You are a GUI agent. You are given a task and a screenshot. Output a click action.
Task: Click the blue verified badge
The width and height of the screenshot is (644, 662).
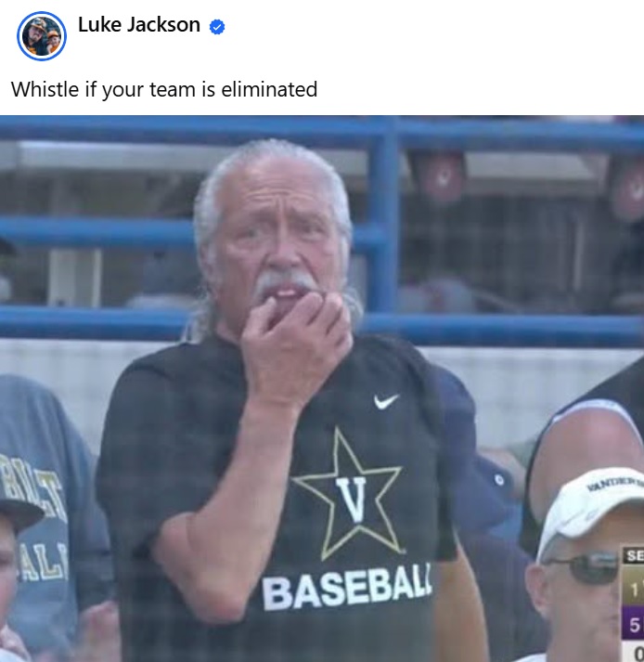coord(217,27)
